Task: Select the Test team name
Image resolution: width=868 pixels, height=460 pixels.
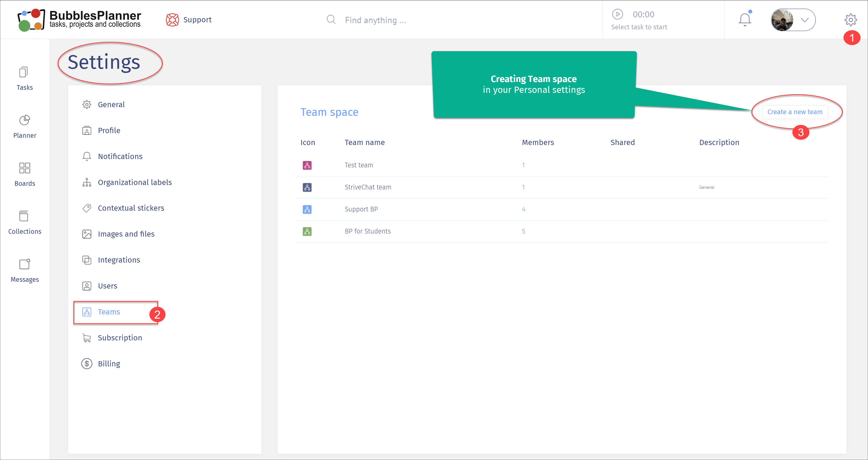Action: [x=358, y=165]
